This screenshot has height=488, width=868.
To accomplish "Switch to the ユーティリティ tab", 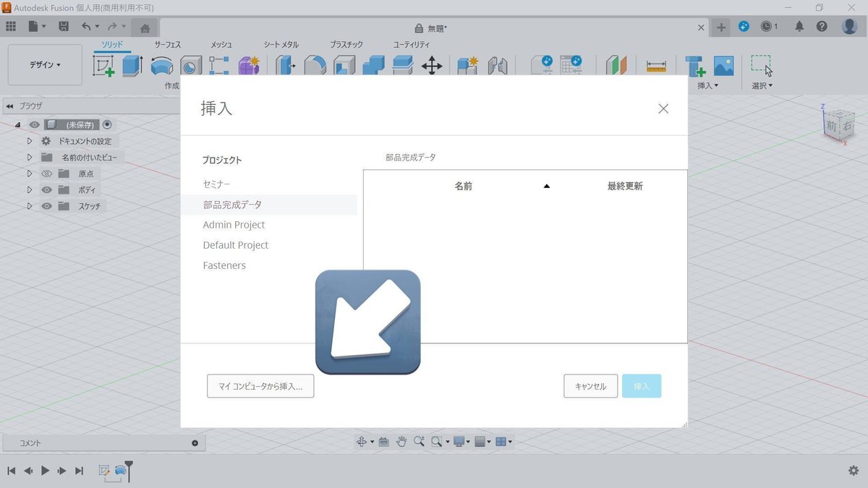I will coord(412,45).
